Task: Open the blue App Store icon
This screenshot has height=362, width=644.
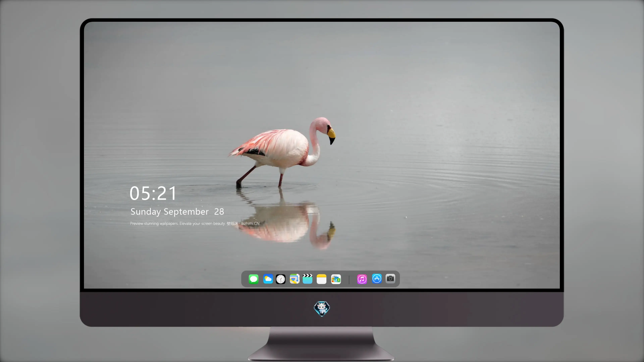Action: pos(377,279)
